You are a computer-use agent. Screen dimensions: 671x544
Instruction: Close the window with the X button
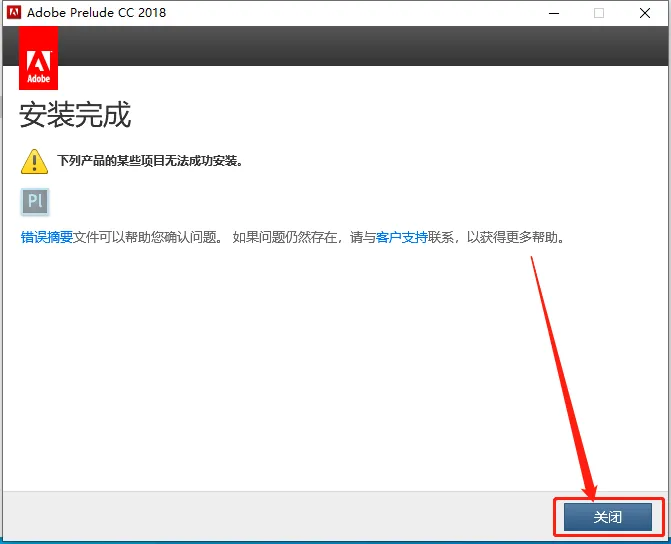coord(645,13)
